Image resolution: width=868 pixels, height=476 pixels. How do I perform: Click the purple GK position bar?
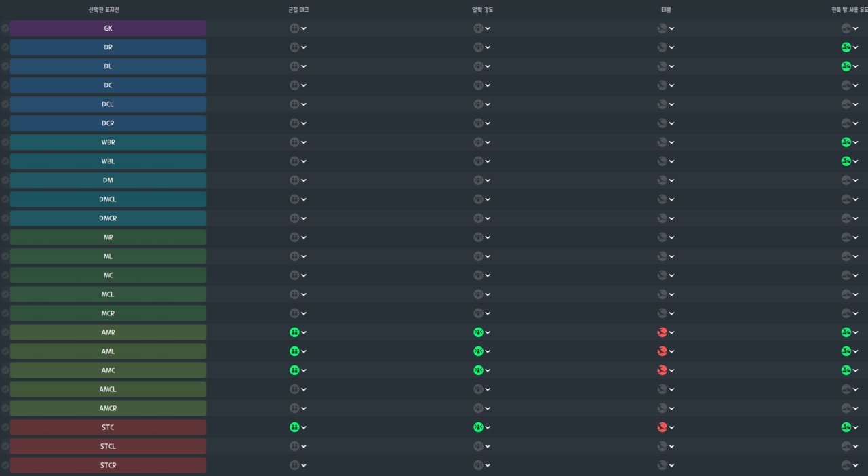pyautogui.click(x=108, y=28)
